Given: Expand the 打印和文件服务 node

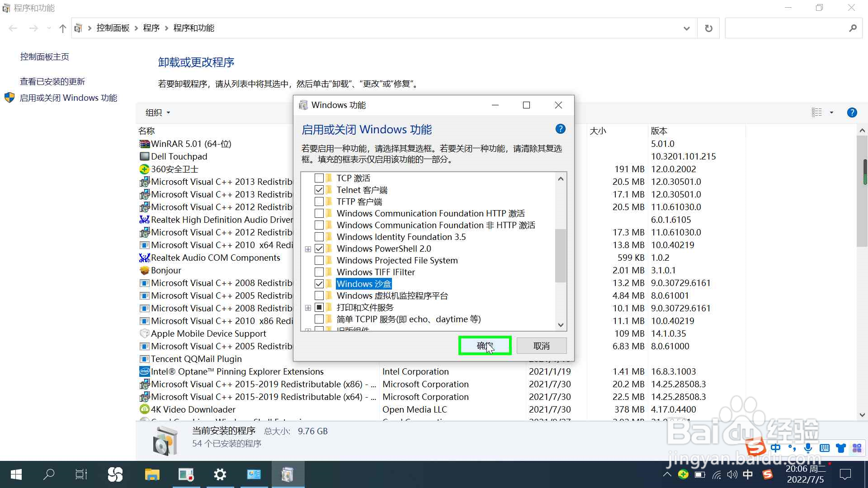Looking at the screenshot, I should pos(308,308).
